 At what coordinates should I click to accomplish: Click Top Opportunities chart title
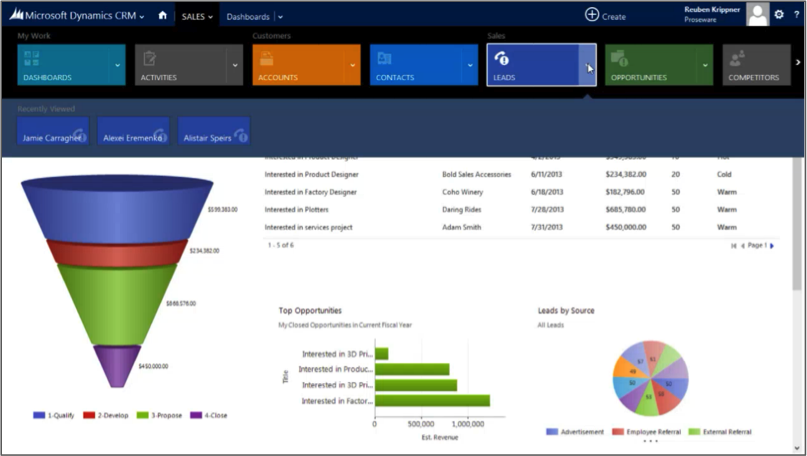(x=310, y=310)
